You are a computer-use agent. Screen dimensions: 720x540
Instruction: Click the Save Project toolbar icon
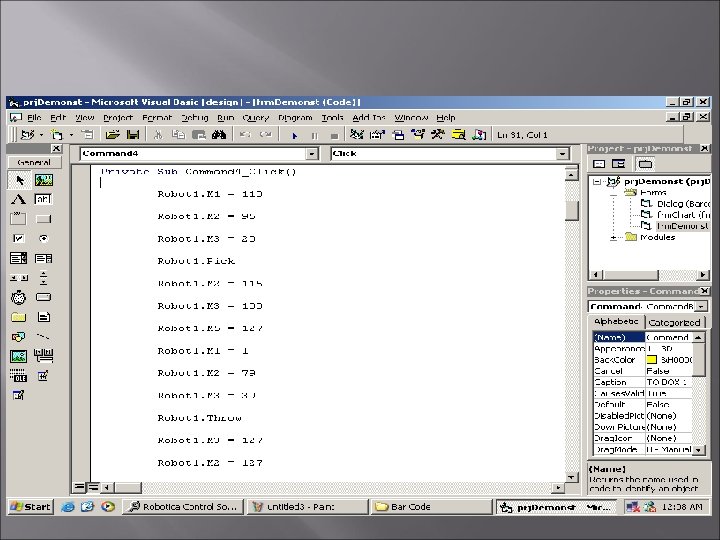click(x=133, y=135)
